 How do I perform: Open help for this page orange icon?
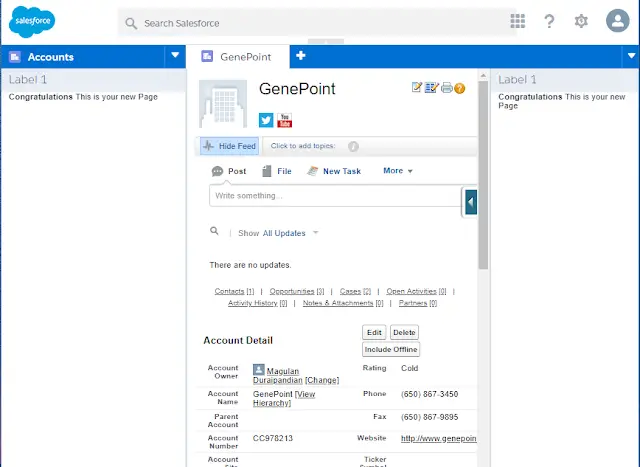point(460,88)
